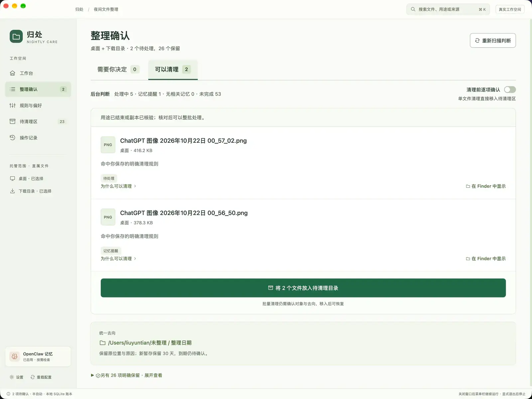Click the 待处理 tag on first file

point(109,178)
